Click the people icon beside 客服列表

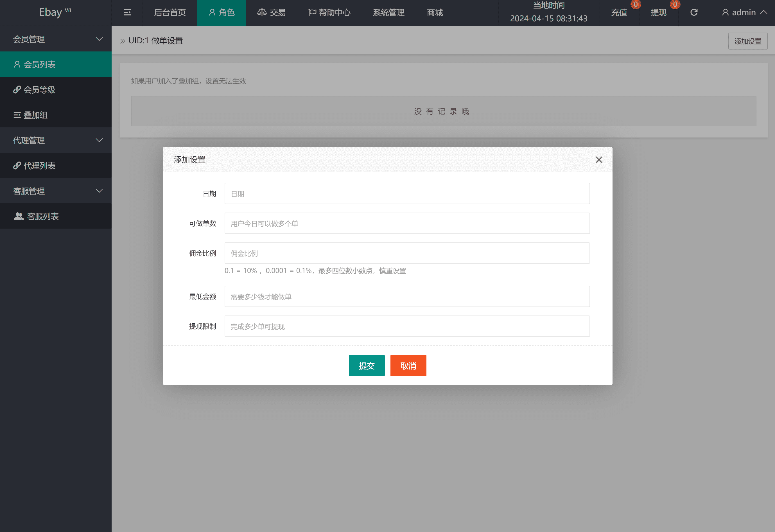(18, 216)
